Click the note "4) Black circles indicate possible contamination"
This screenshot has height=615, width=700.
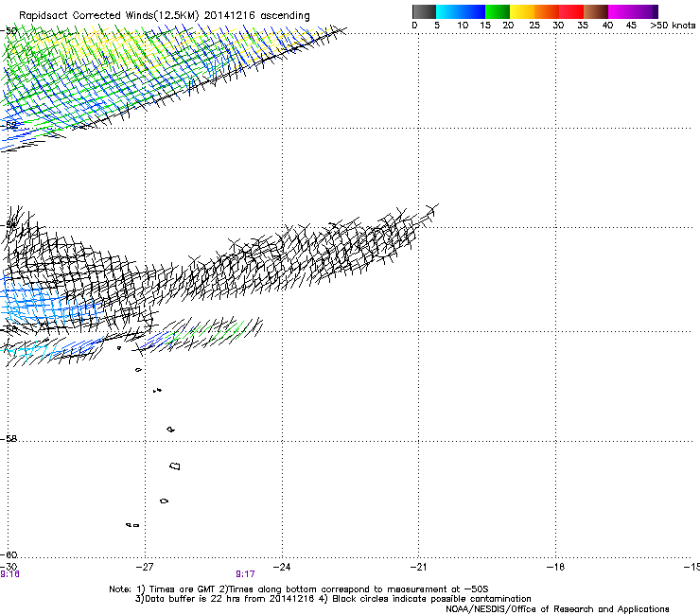pos(425,599)
